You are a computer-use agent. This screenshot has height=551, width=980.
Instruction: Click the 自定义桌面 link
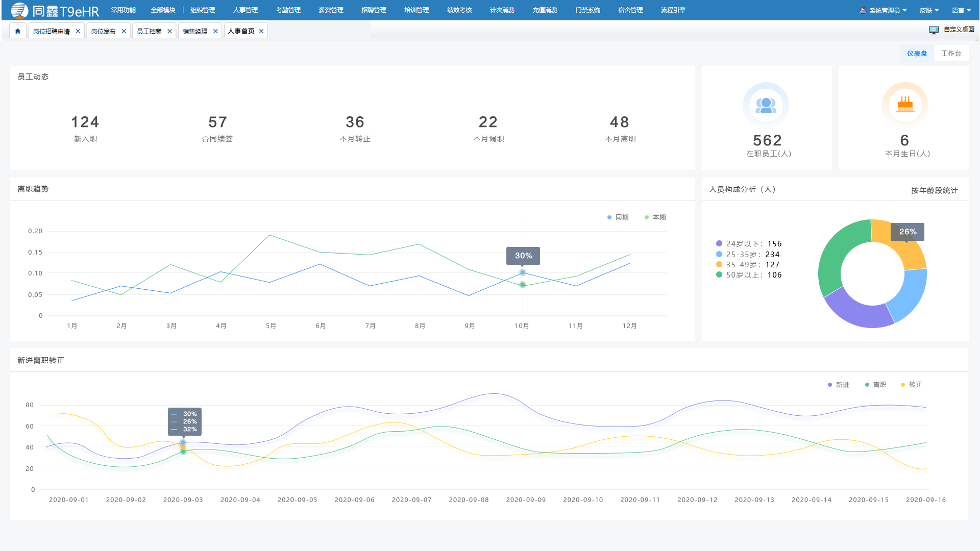point(959,30)
